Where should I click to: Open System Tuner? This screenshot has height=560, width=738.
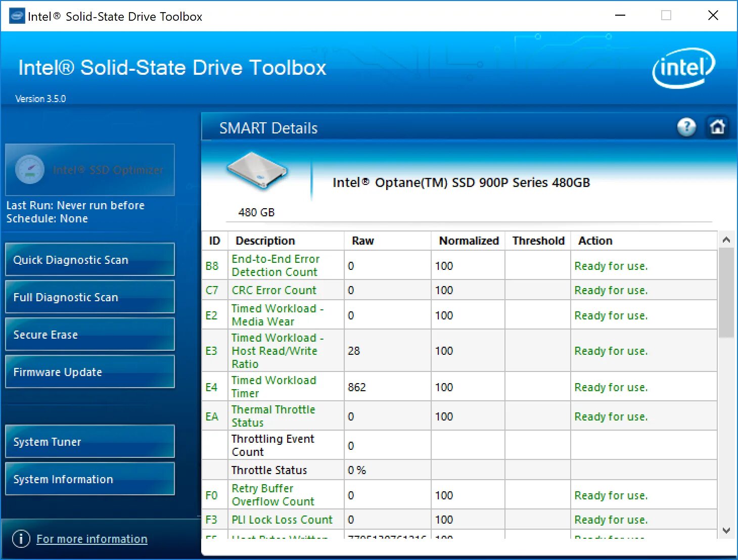[x=90, y=442]
